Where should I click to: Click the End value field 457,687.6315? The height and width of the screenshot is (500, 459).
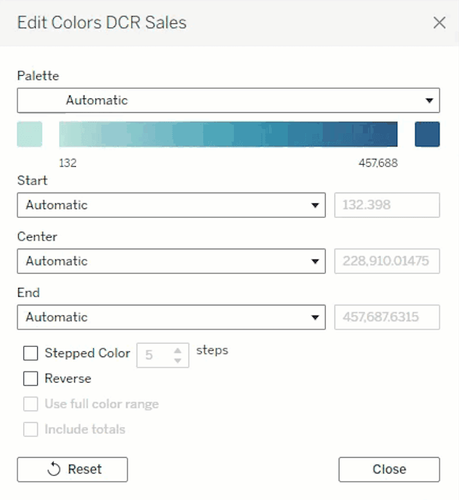(x=387, y=317)
